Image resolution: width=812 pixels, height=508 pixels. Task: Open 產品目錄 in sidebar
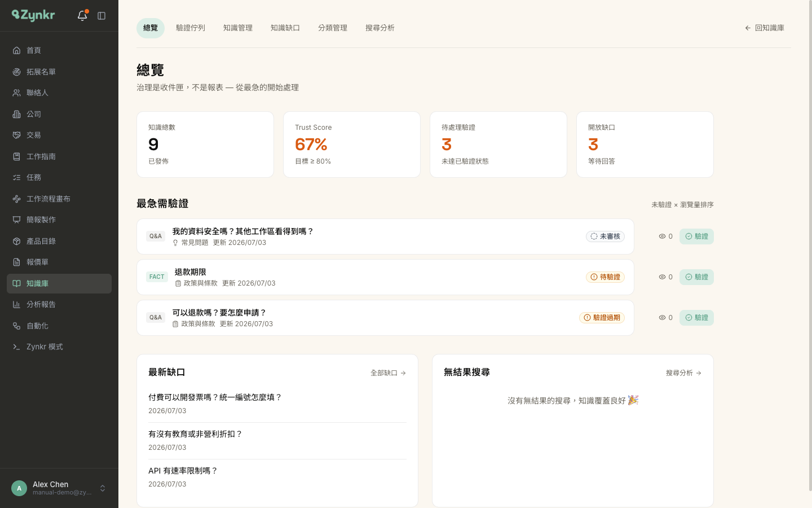point(59,241)
